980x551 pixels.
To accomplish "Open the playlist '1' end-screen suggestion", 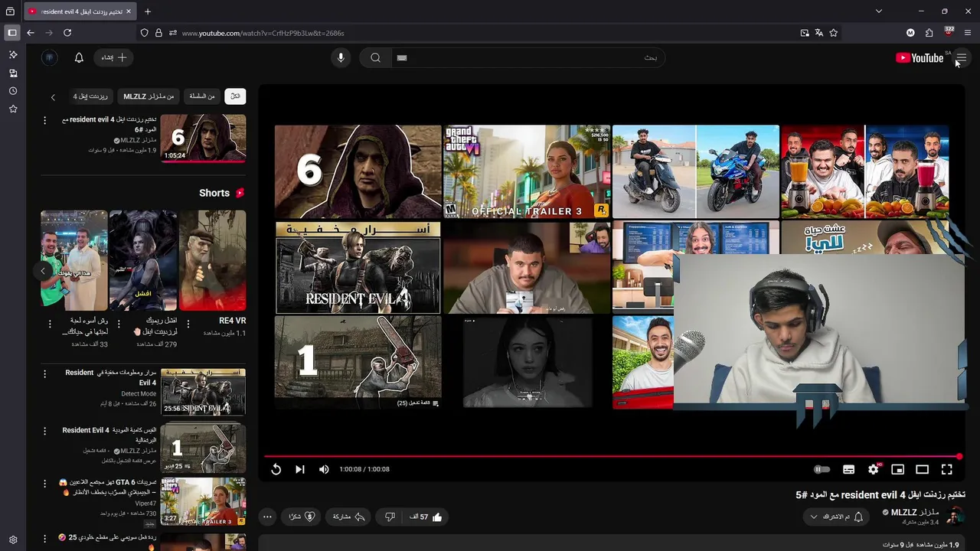I will click(358, 362).
